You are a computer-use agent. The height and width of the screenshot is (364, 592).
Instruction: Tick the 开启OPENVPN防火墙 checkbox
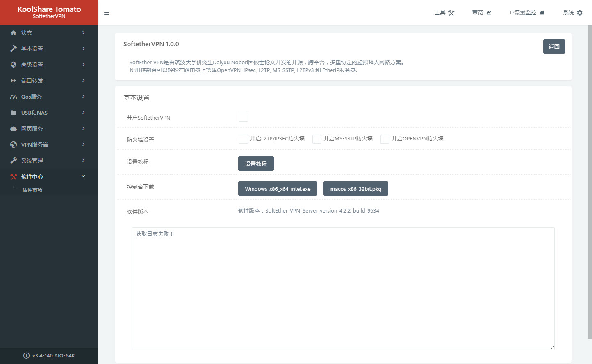tap(385, 139)
